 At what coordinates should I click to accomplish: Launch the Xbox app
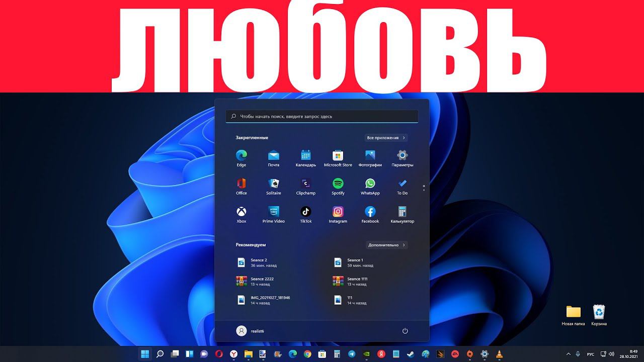click(x=242, y=214)
